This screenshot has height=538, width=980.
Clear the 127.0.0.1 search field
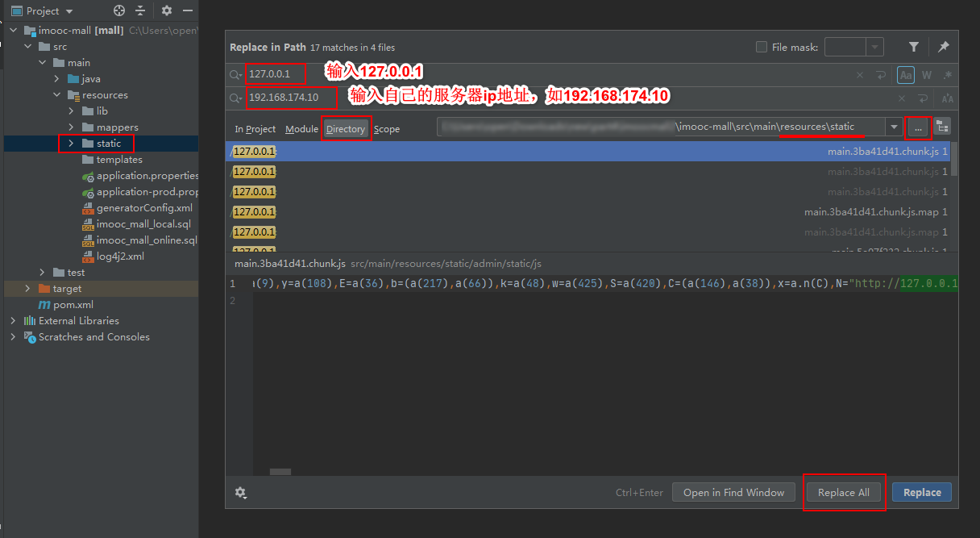(x=860, y=75)
